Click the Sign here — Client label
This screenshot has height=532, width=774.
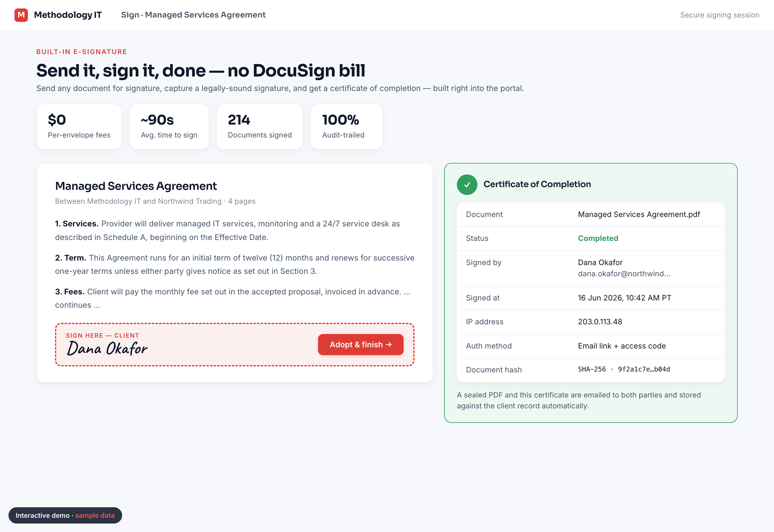click(x=102, y=335)
